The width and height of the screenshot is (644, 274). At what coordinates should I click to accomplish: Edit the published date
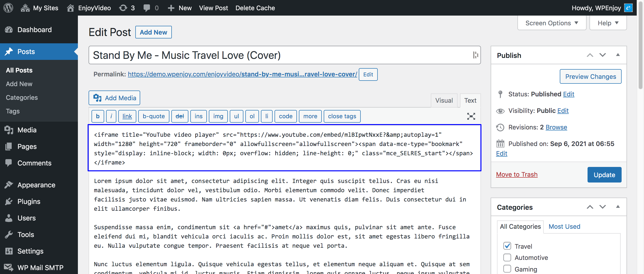coord(502,154)
